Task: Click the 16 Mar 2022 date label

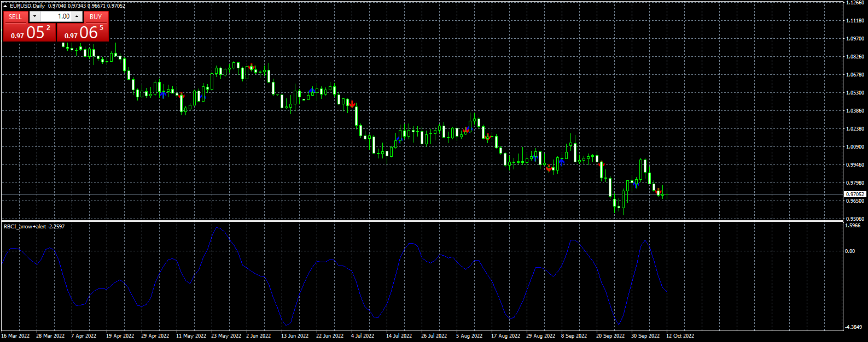Action: (x=16, y=336)
